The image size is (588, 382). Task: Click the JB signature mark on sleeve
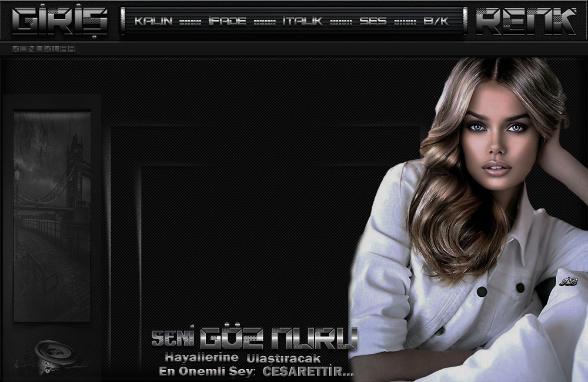click(569, 282)
